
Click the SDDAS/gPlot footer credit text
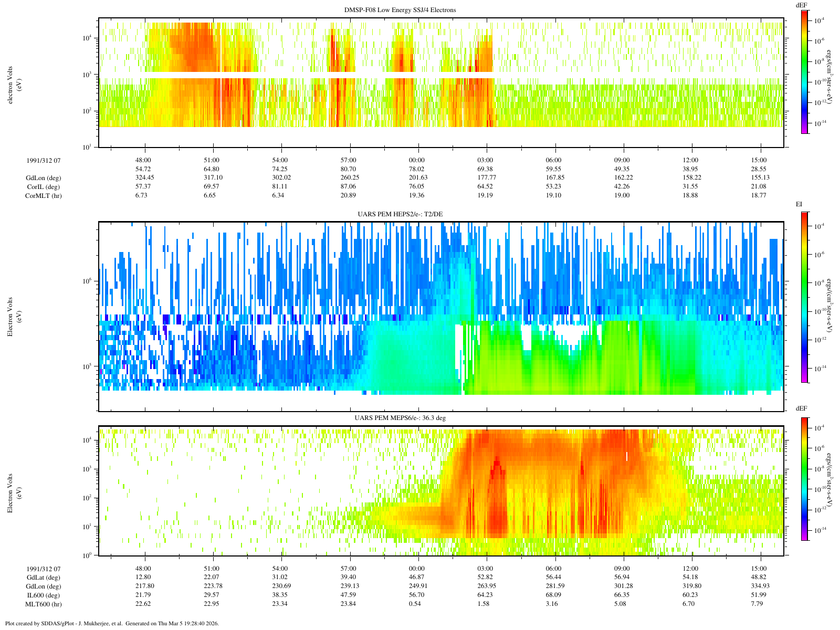click(x=111, y=624)
